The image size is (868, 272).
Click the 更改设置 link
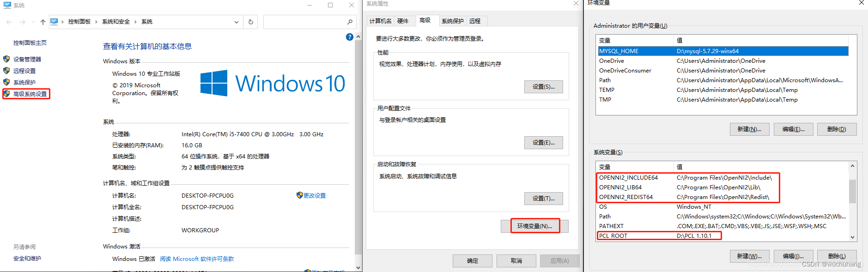[x=315, y=195]
